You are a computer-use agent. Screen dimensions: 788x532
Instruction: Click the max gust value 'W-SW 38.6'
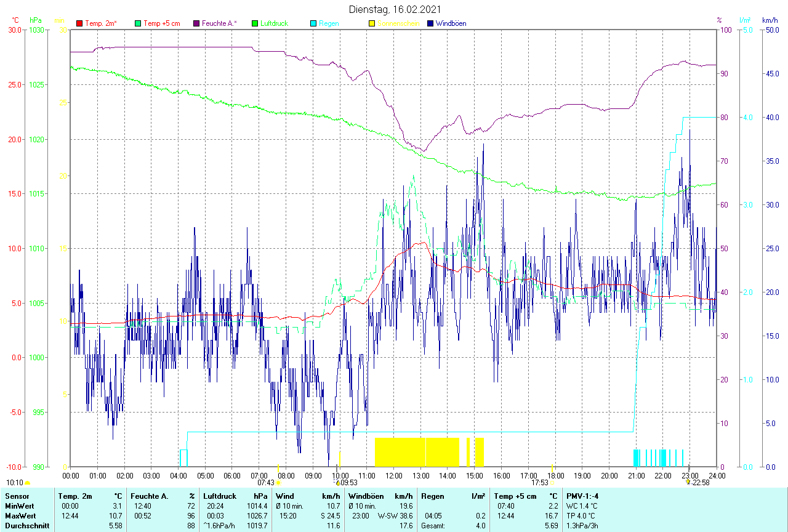(396, 515)
